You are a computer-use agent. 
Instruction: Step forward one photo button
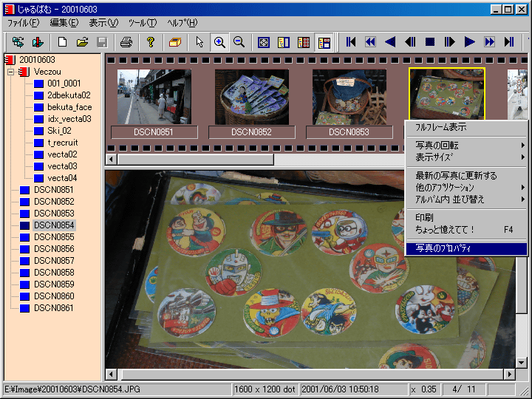pyautogui.click(x=450, y=42)
